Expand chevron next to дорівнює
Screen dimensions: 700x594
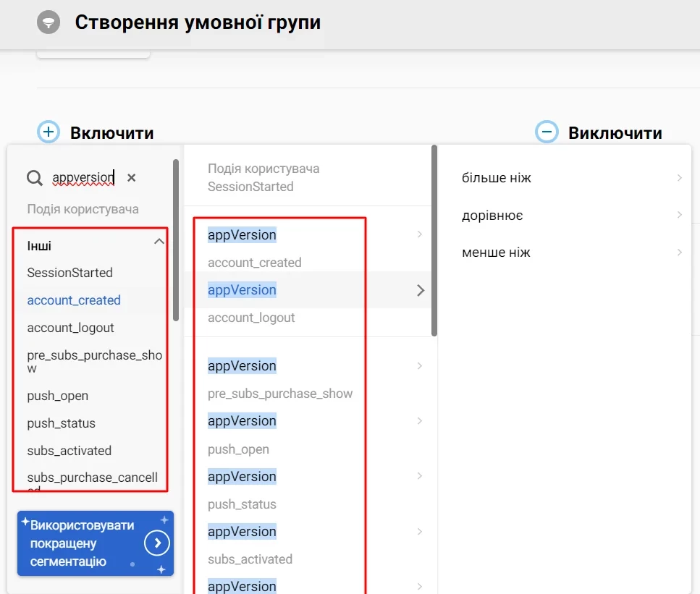tap(680, 215)
